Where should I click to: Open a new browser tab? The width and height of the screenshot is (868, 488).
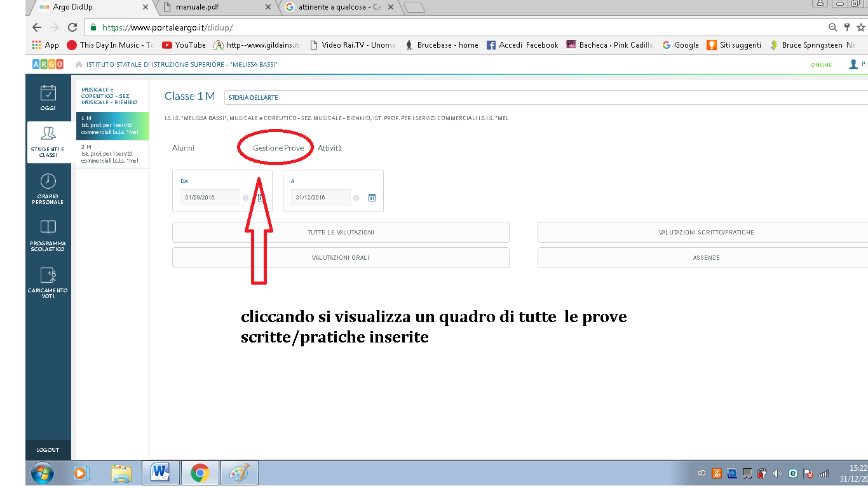(414, 8)
